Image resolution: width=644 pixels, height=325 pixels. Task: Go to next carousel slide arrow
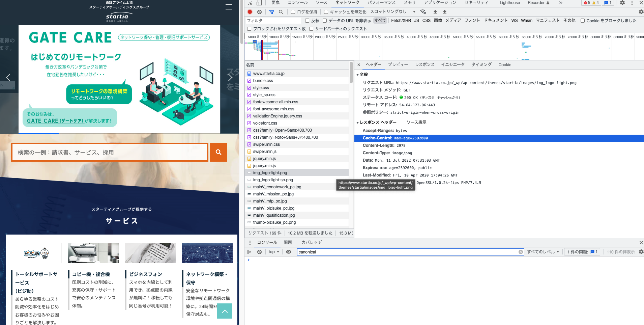coord(230,77)
